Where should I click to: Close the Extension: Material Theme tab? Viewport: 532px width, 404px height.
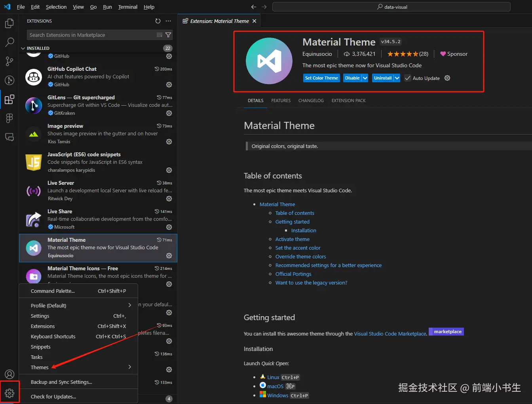[x=255, y=21]
